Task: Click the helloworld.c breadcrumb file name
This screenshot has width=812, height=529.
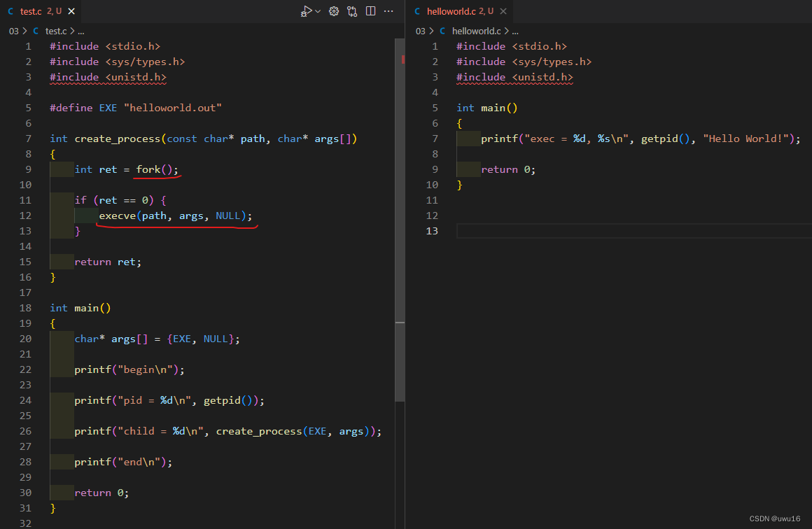Action: pyautogui.click(x=477, y=31)
